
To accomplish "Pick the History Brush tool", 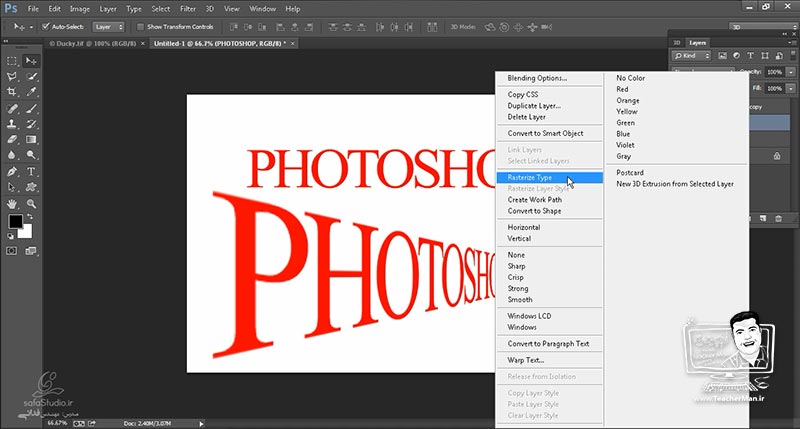I will (31, 124).
